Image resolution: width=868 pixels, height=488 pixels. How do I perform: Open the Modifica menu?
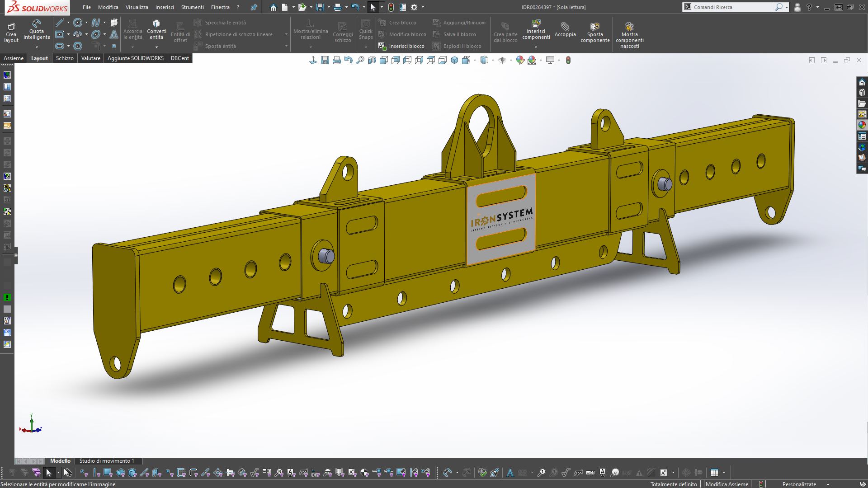click(x=108, y=7)
